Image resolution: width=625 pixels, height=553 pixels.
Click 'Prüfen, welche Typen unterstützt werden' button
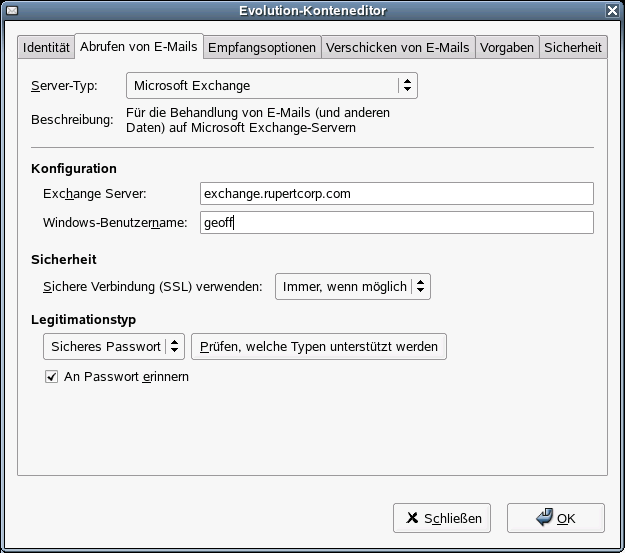pyautogui.click(x=319, y=347)
